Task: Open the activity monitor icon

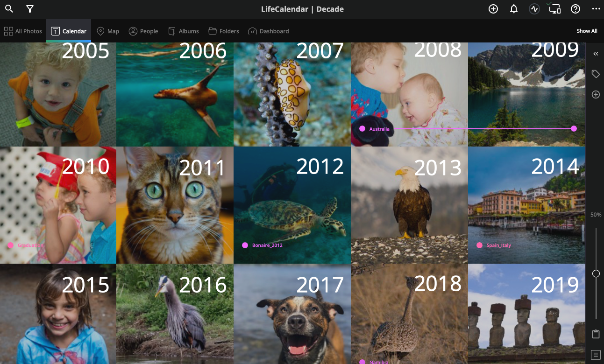Action: tap(534, 9)
